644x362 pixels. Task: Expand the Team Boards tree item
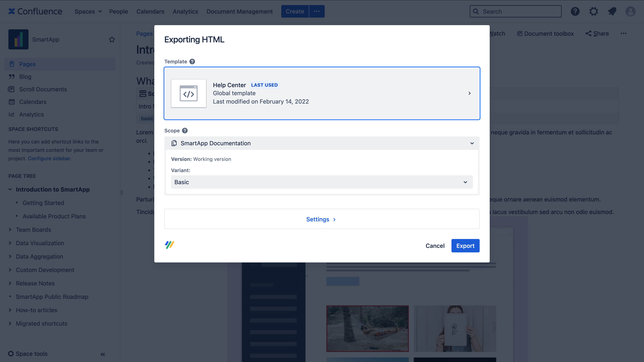(10, 230)
